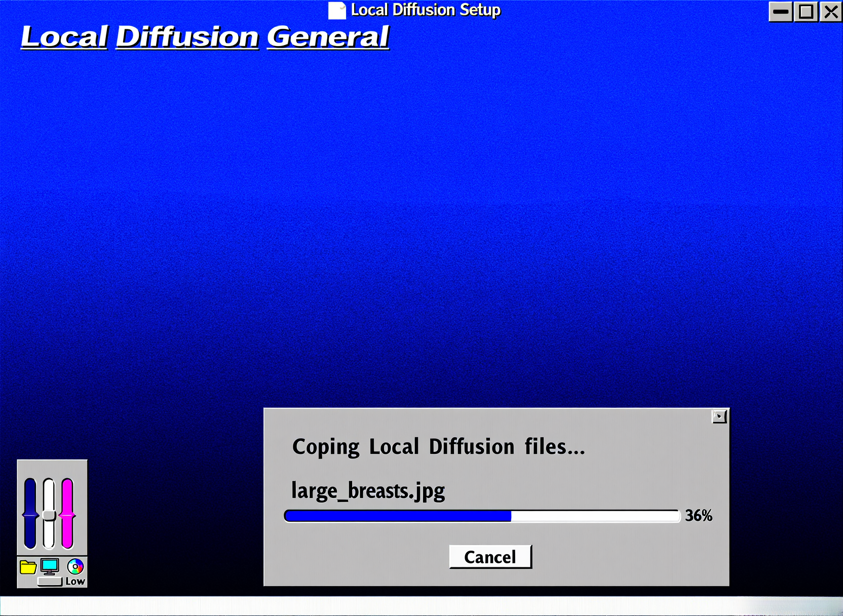Click the rainbow CD disc icon

(x=75, y=566)
